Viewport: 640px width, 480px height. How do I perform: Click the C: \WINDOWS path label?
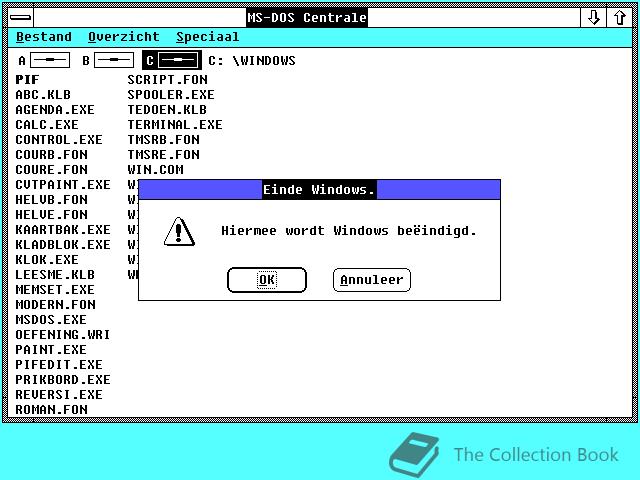tap(252, 60)
